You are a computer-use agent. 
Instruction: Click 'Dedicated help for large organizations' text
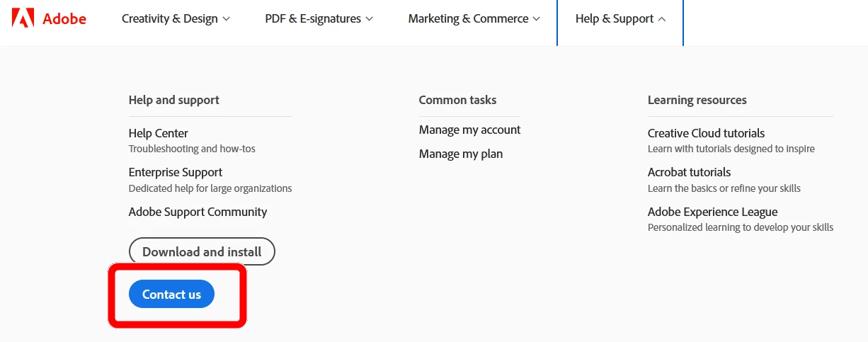(210, 188)
